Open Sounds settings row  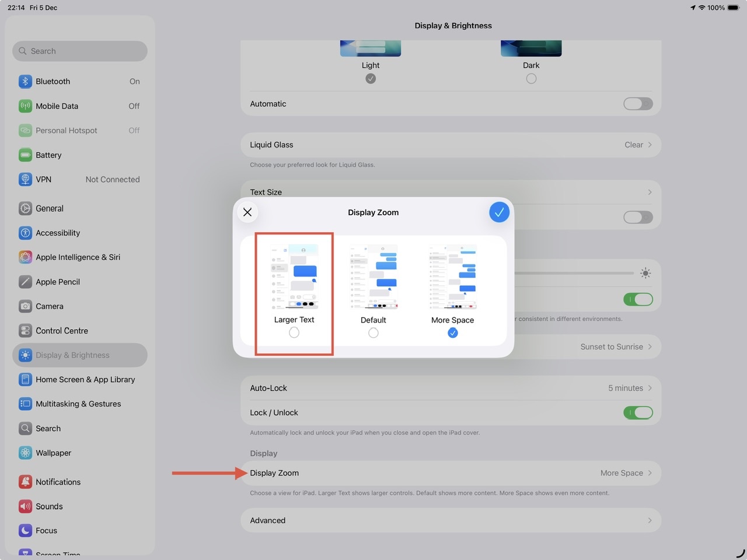(x=80, y=506)
